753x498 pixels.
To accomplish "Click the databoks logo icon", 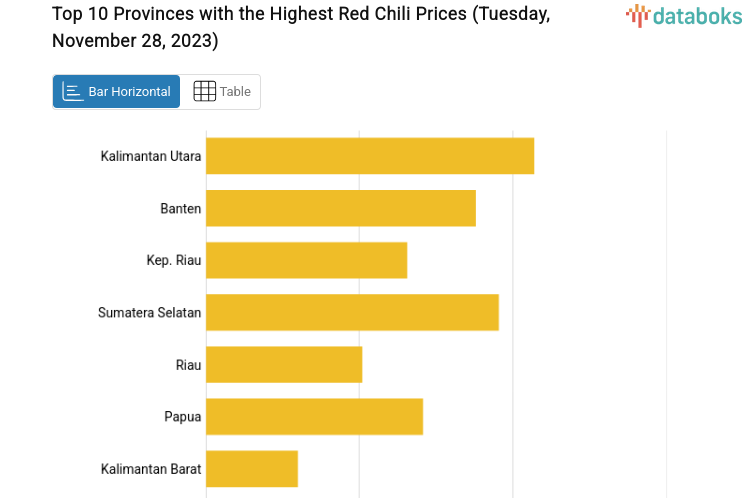I will (x=638, y=15).
